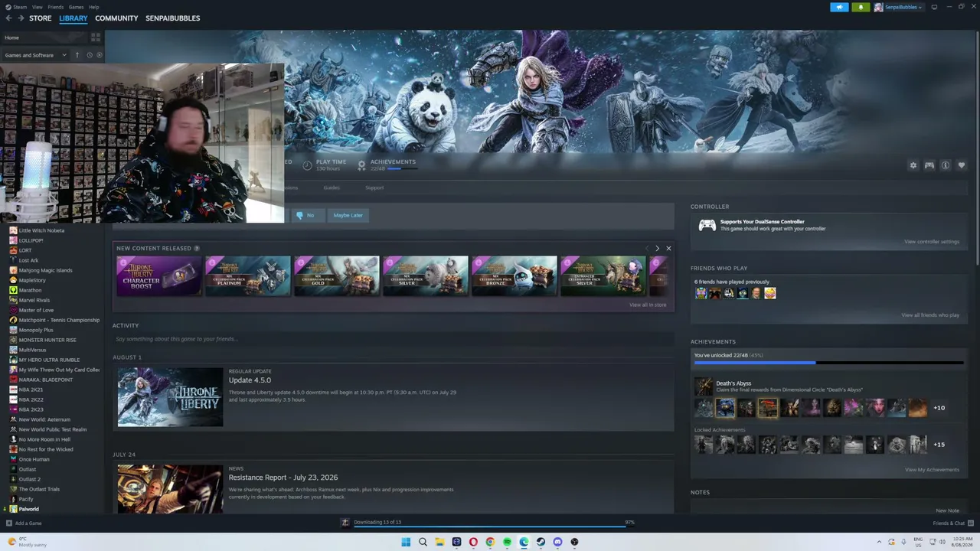Choose No on the recommendation prompt

pyautogui.click(x=306, y=215)
